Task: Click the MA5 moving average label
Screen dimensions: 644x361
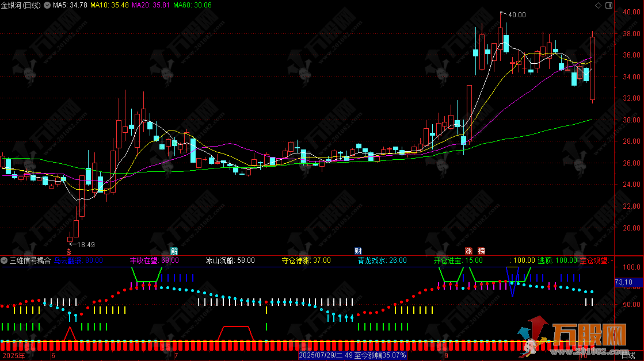Action: click(x=70, y=5)
